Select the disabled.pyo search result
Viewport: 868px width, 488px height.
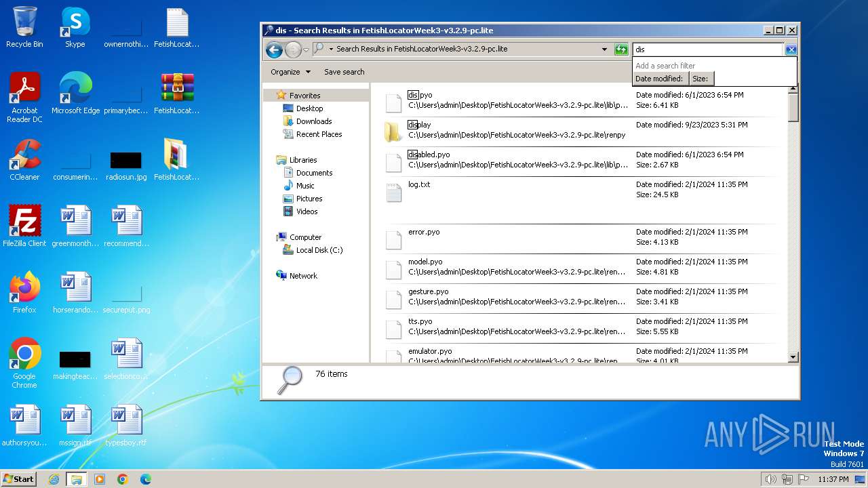583,161
